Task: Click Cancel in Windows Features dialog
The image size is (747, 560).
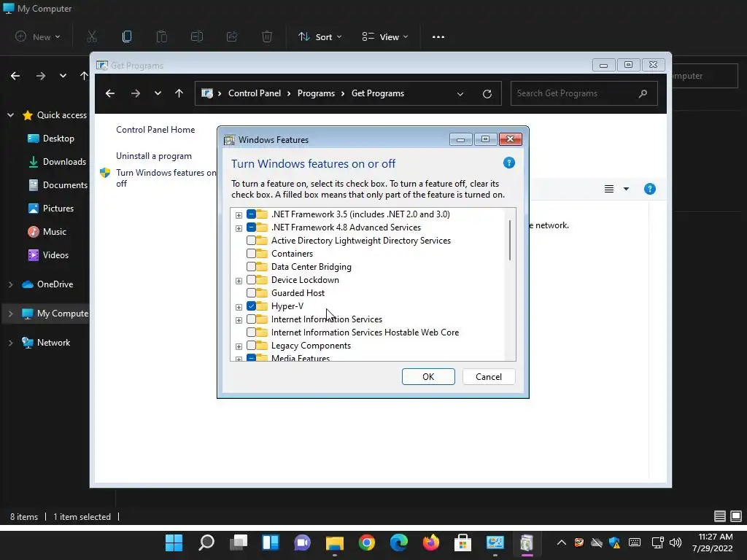Action: pos(489,377)
